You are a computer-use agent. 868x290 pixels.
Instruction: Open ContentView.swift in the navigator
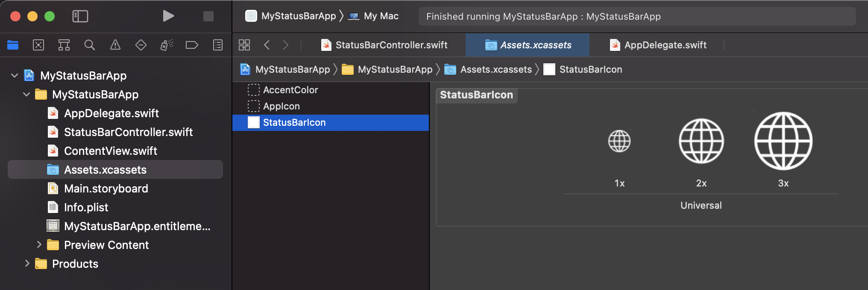tap(102, 151)
